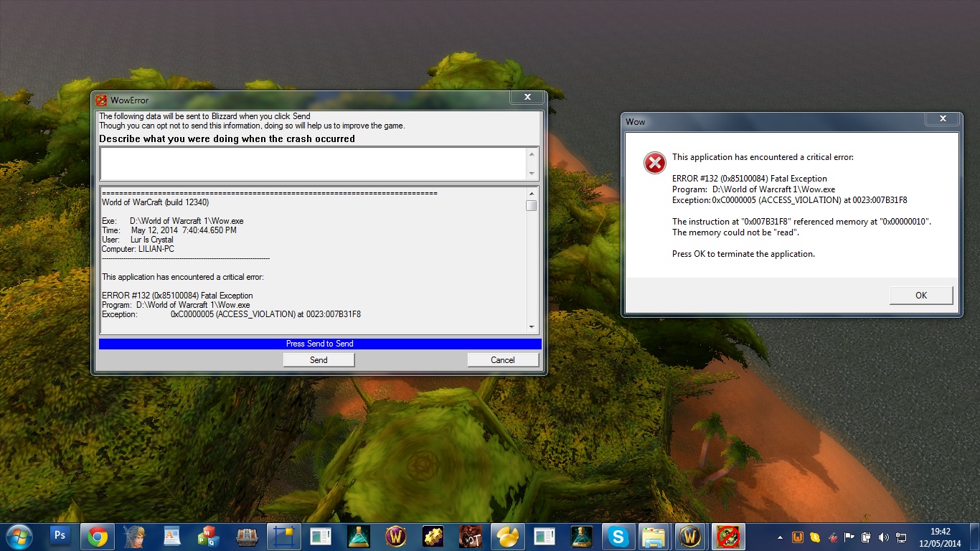Click the 'Exe: D:\World of Warcraft 1\Wow.exe' line

pos(172,222)
